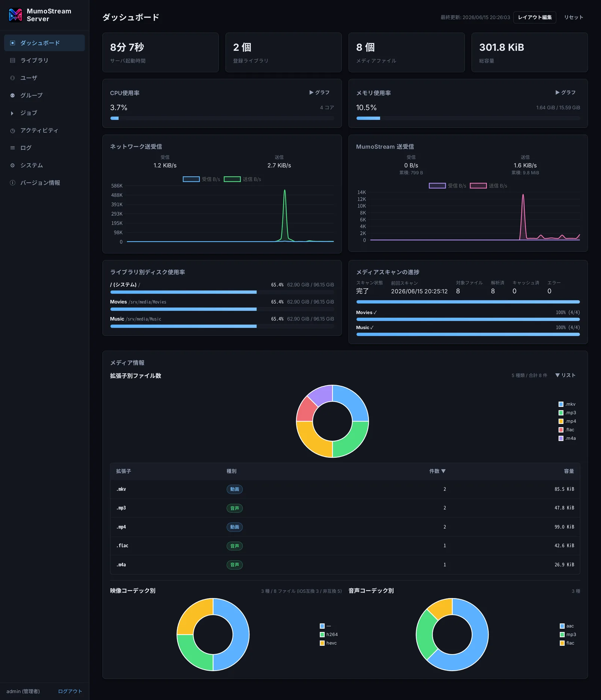
Task: Select the .mp4 table row
Action: (345, 527)
